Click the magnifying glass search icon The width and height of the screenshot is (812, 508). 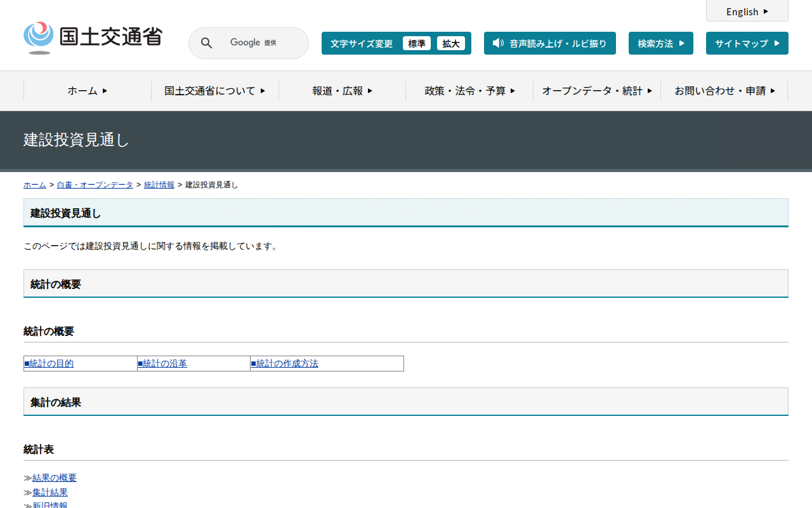206,43
